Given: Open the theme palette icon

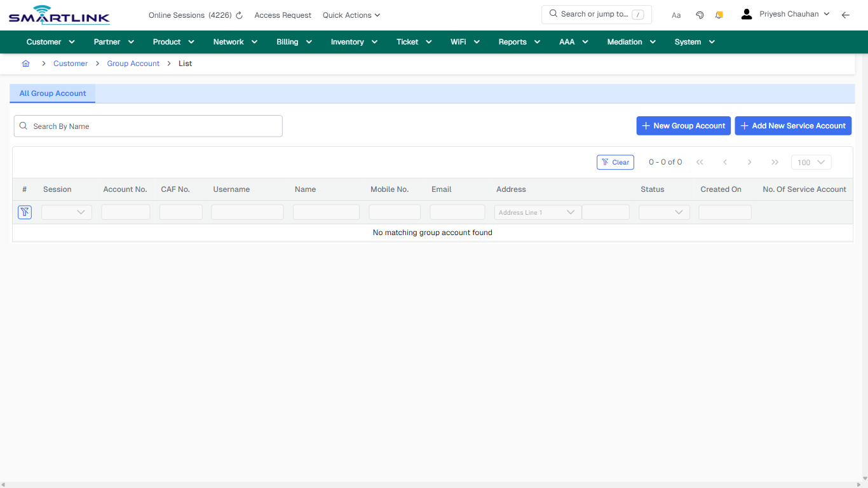Looking at the screenshot, I should point(700,14).
